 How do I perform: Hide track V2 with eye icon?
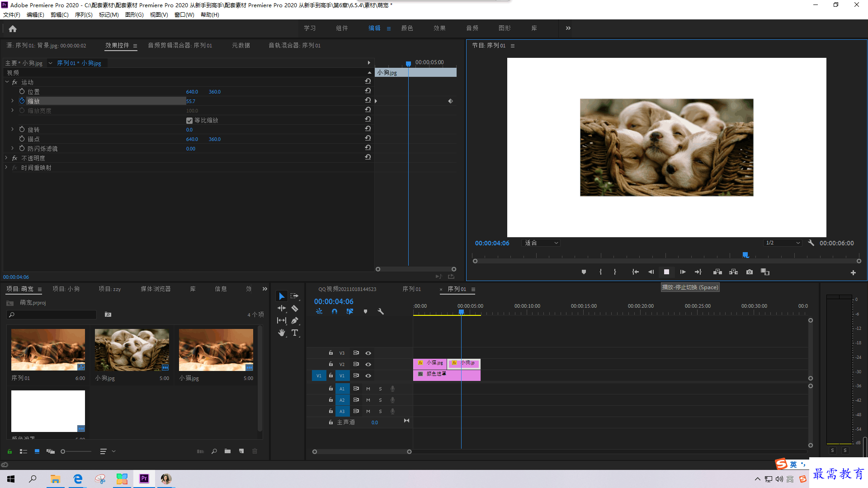coord(368,364)
